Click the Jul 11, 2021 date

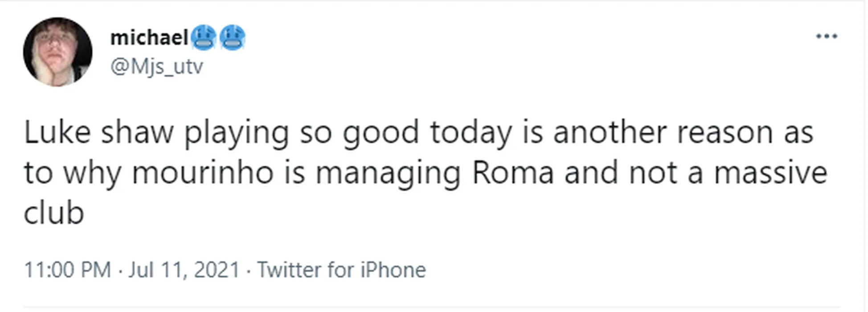[x=184, y=270]
